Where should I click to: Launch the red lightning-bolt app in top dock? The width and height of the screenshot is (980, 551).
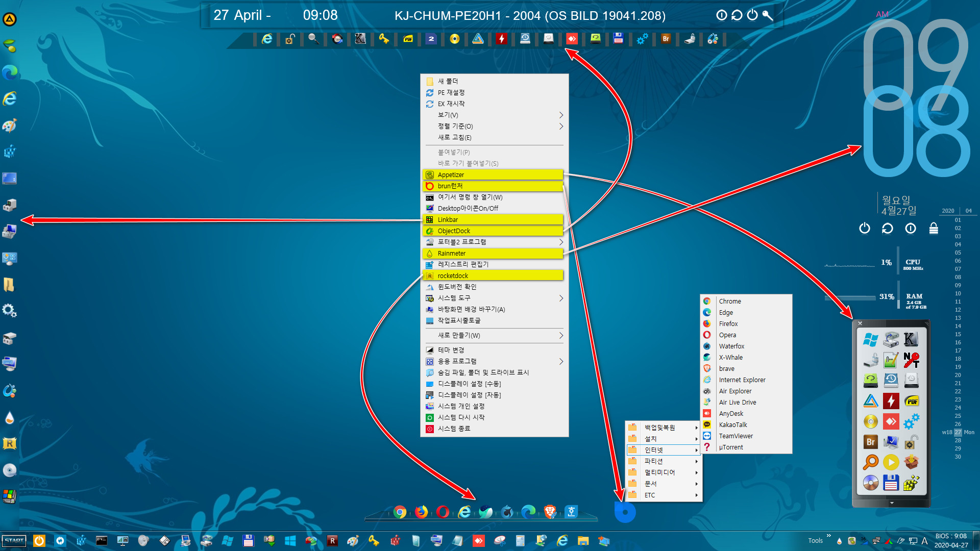pos(501,39)
